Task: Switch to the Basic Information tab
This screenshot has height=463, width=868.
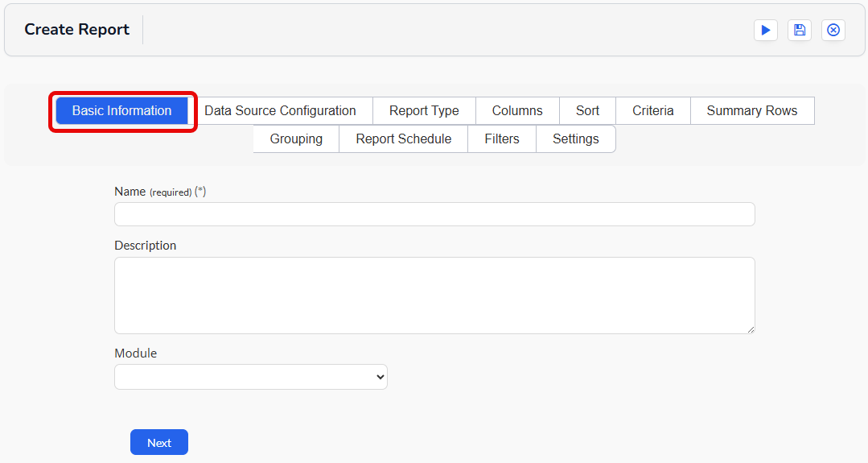Action: point(121,111)
